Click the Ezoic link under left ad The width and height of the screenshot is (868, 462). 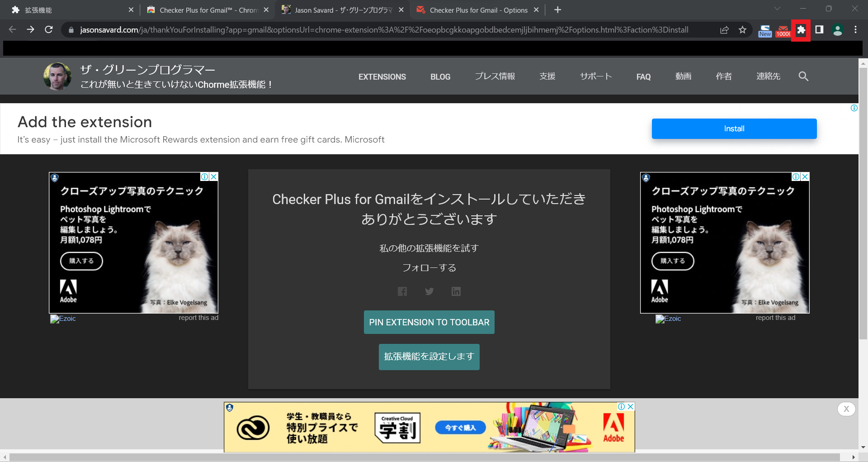pyautogui.click(x=63, y=319)
